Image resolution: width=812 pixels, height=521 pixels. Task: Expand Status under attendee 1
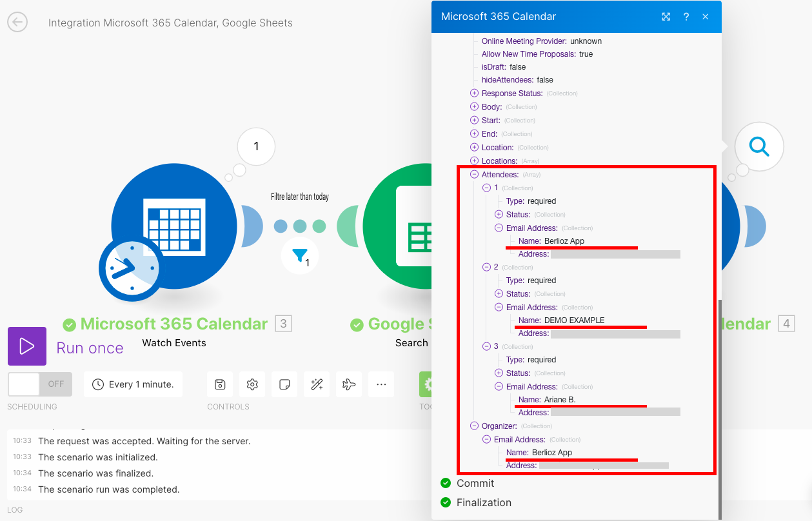(x=499, y=214)
